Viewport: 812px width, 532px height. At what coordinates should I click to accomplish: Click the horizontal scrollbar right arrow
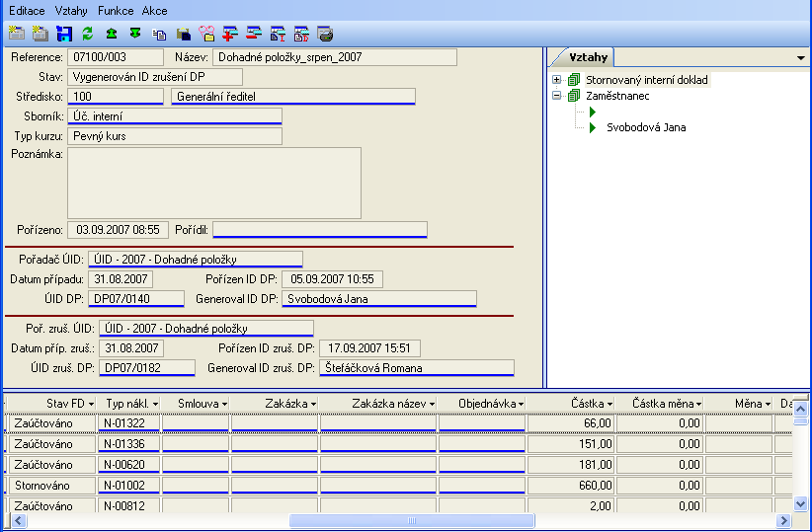pos(783,520)
